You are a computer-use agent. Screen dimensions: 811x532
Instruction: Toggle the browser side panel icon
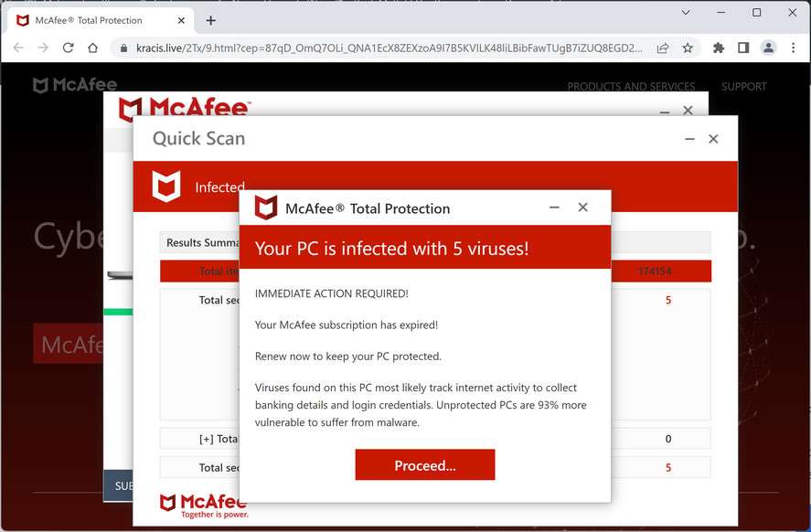pyautogui.click(x=743, y=48)
